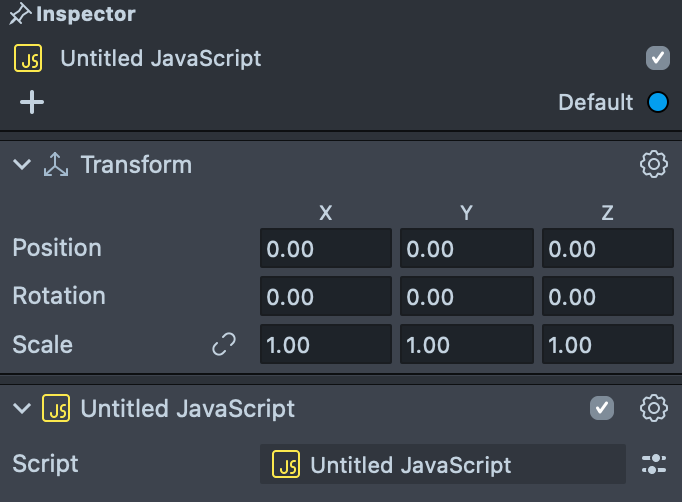
Task: Uncheck the Untitled JavaScript component checkbox
Action: 602,408
